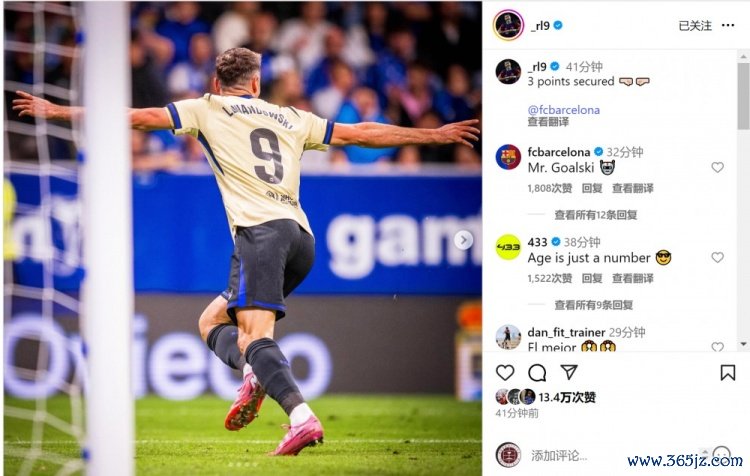Open the three-dots more options menu
Screen dimensions: 750x476
coord(728,25)
